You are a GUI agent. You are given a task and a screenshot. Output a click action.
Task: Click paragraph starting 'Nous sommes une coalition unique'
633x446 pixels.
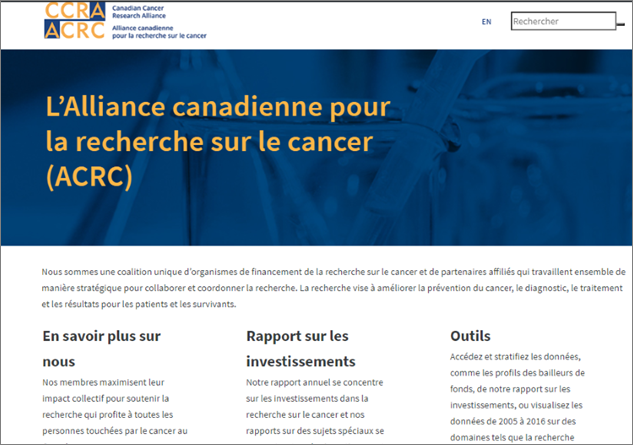(x=333, y=288)
